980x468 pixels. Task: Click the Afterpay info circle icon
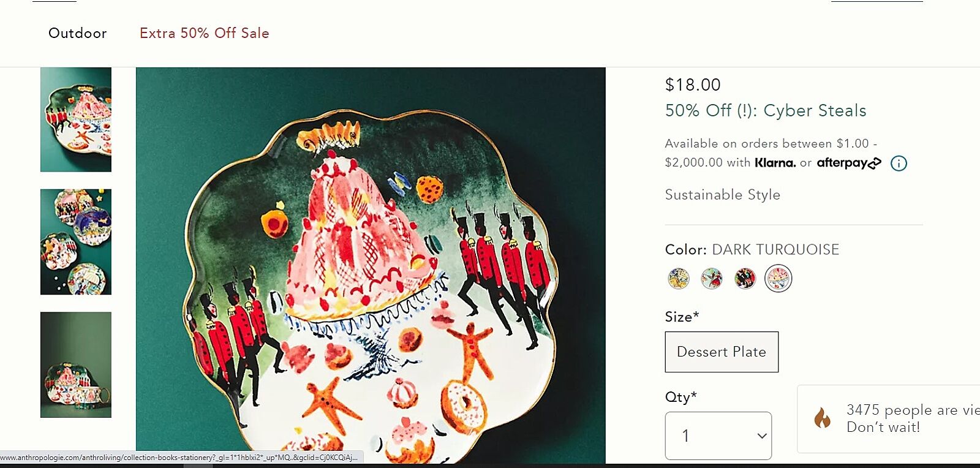pyautogui.click(x=899, y=164)
